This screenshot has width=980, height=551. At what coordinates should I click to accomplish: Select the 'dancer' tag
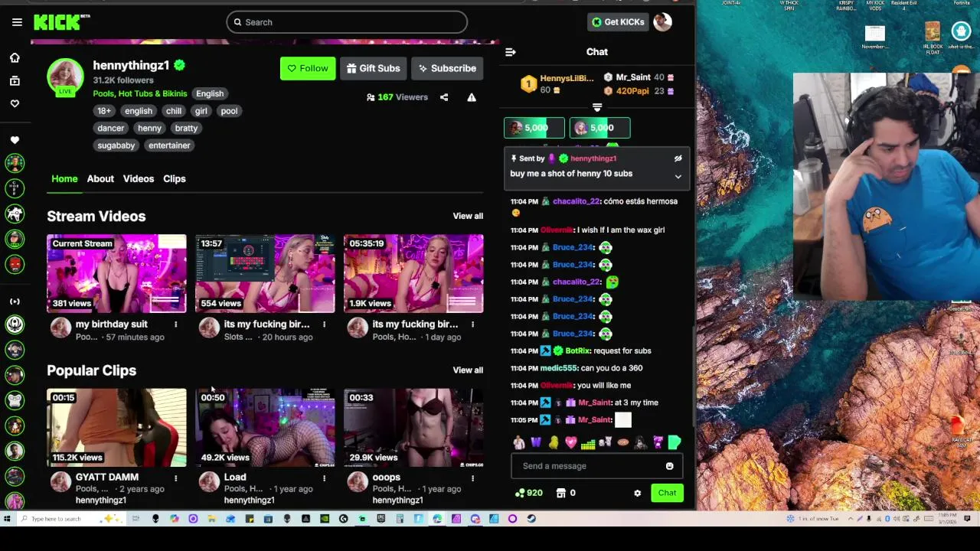(110, 128)
